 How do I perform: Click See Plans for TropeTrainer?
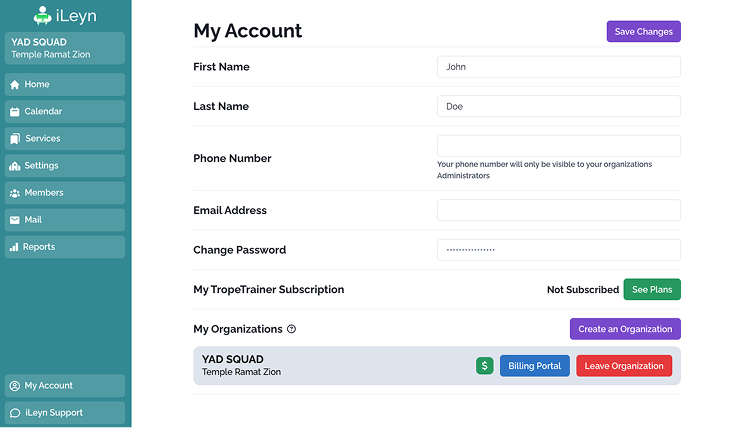[x=652, y=290]
